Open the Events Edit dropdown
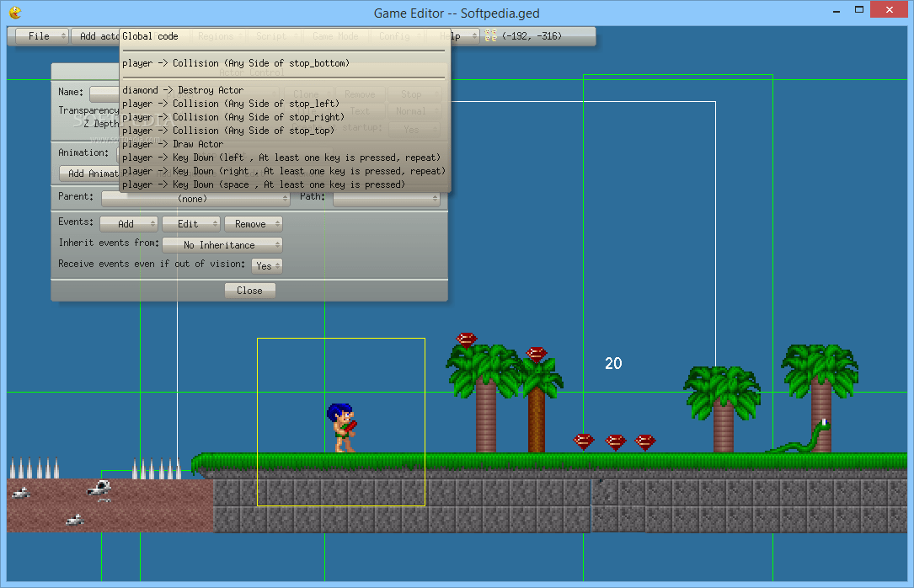The height and width of the screenshot is (588, 914). [190, 224]
